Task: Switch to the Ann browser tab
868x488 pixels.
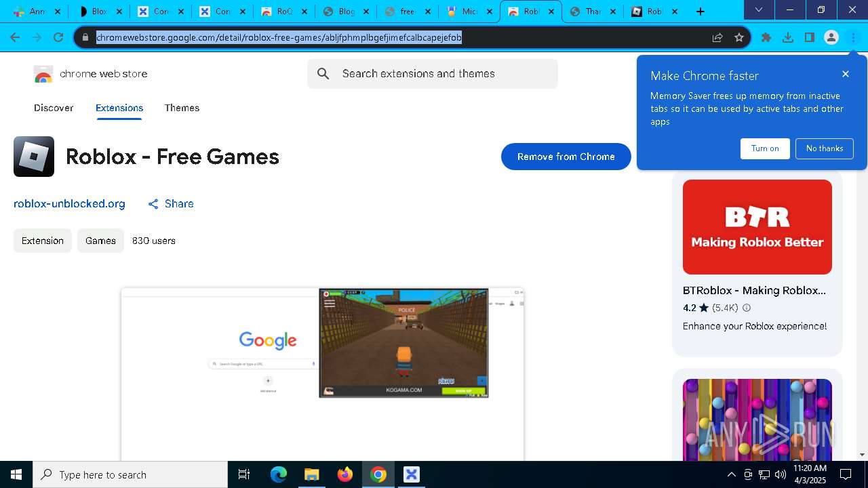Action: click(x=37, y=12)
